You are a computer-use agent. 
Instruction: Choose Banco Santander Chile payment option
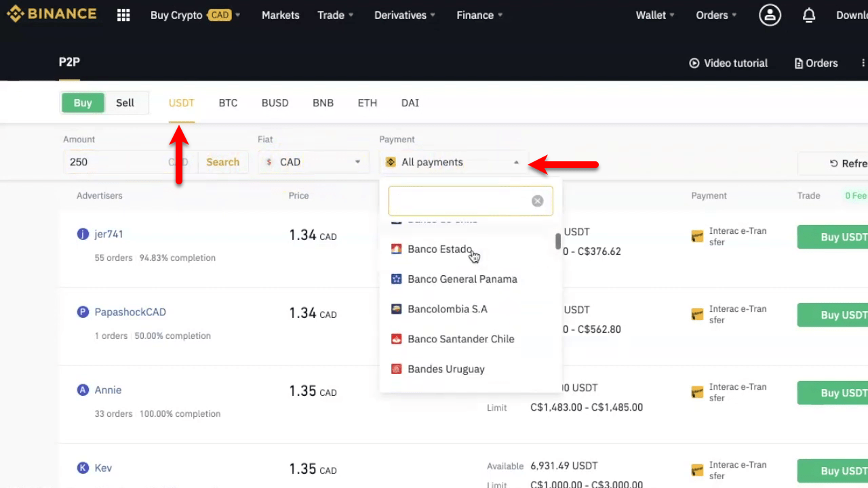tap(471, 339)
